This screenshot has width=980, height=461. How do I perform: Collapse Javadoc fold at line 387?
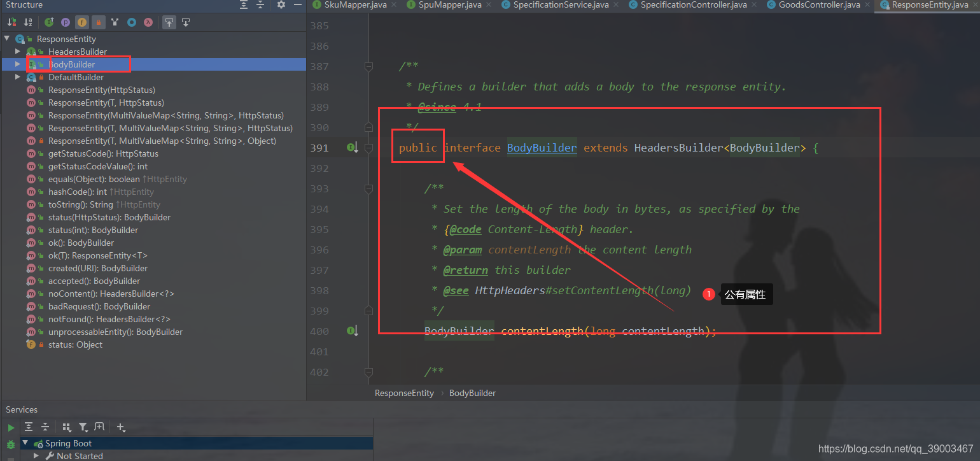click(368, 66)
